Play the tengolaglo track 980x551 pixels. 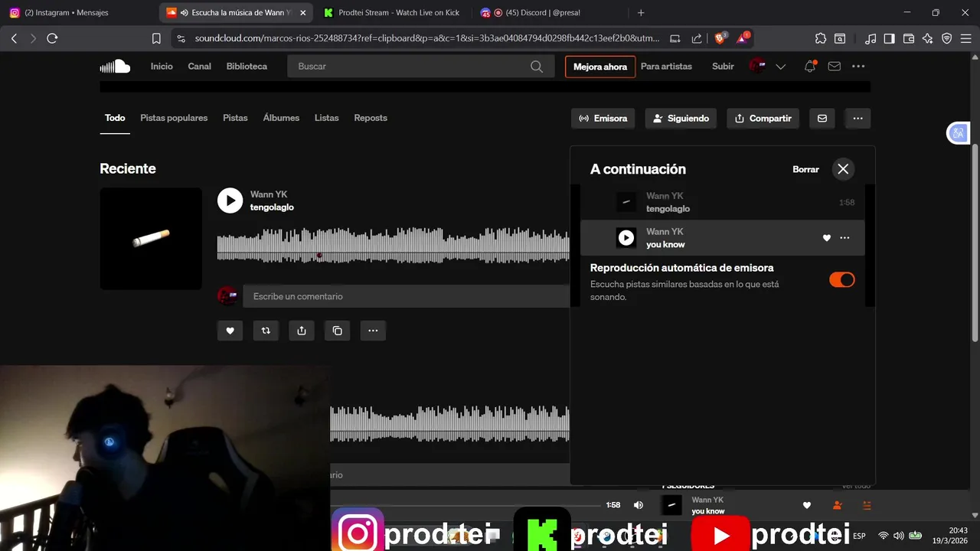point(230,201)
